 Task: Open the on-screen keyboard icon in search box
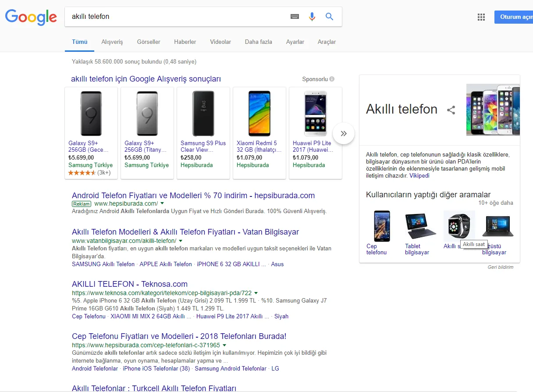pos(295,17)
